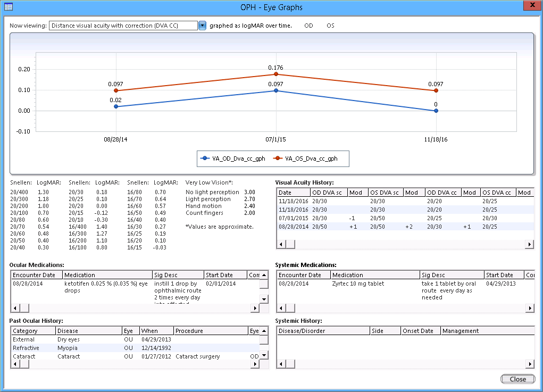543x392 pixels.
Task: Click right scroll arrow in Past Ocular History
Action: [x=255, y=364]
